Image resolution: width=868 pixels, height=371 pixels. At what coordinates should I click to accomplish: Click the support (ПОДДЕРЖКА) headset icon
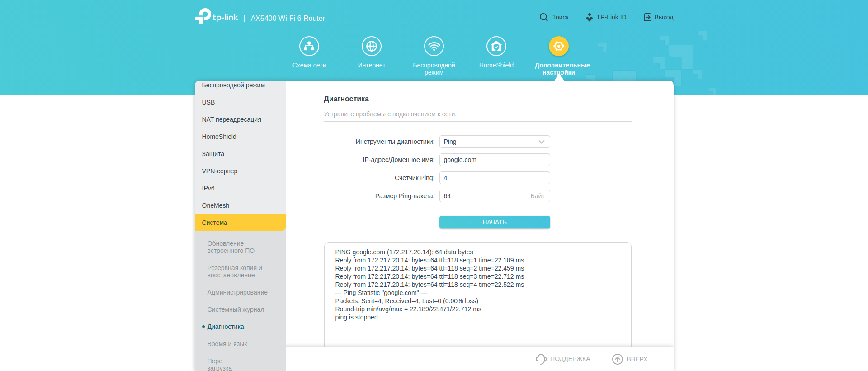[541, 359]
